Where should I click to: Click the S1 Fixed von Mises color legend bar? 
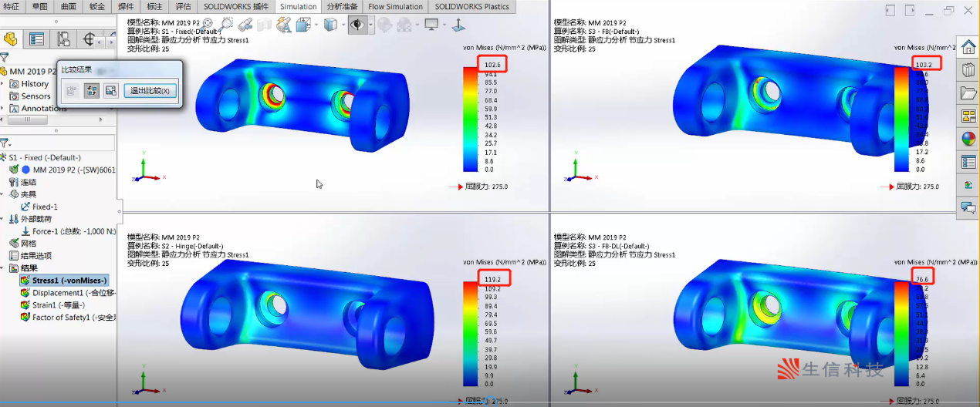click(471, 119)
